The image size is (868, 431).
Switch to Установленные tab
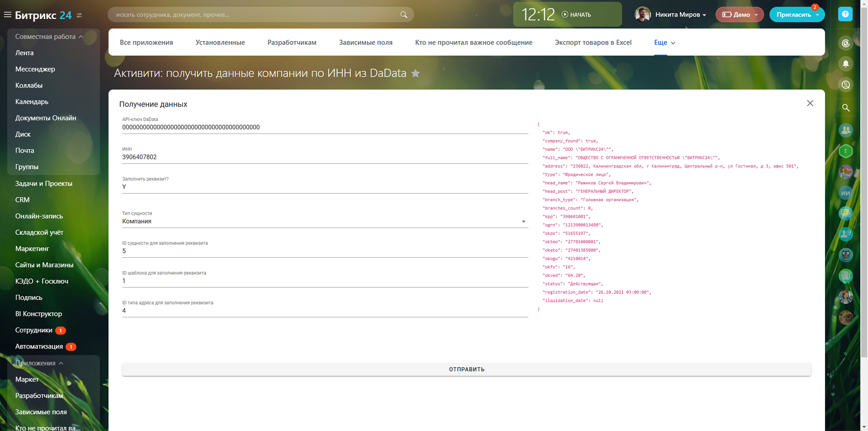(220, 43)
